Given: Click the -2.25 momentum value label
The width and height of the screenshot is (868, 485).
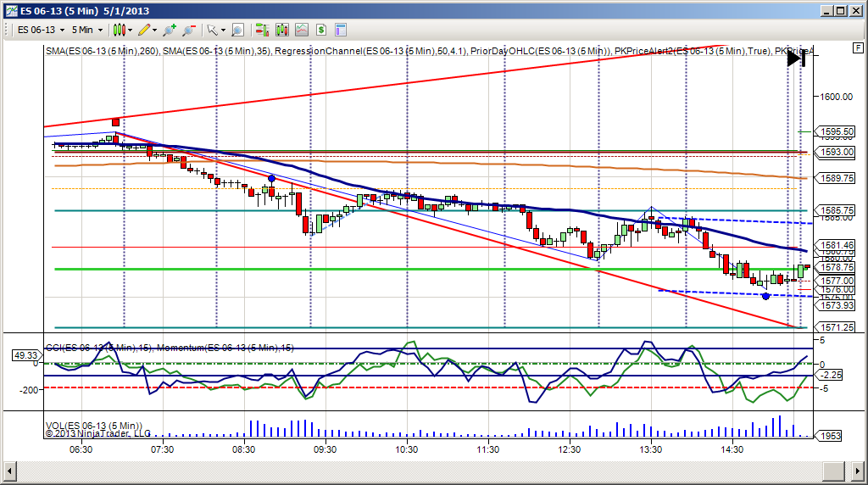Looking at the screenshot, I should (831, 375).
